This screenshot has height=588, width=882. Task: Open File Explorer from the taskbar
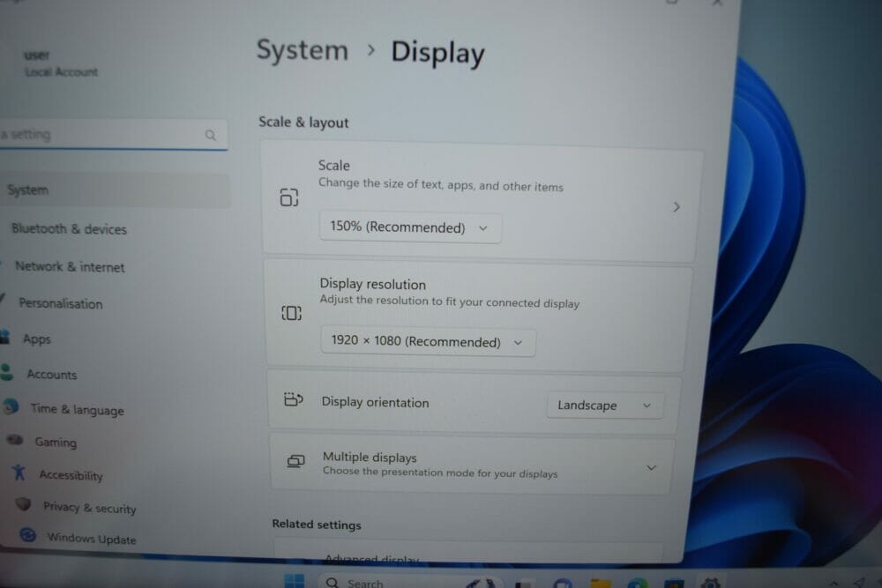coord(600,583)
